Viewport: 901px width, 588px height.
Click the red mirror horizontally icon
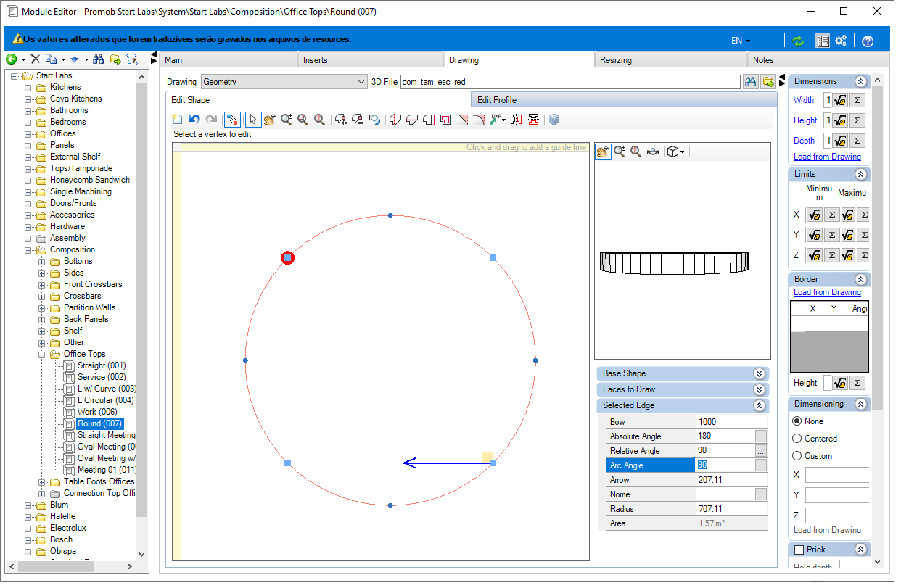517,120
